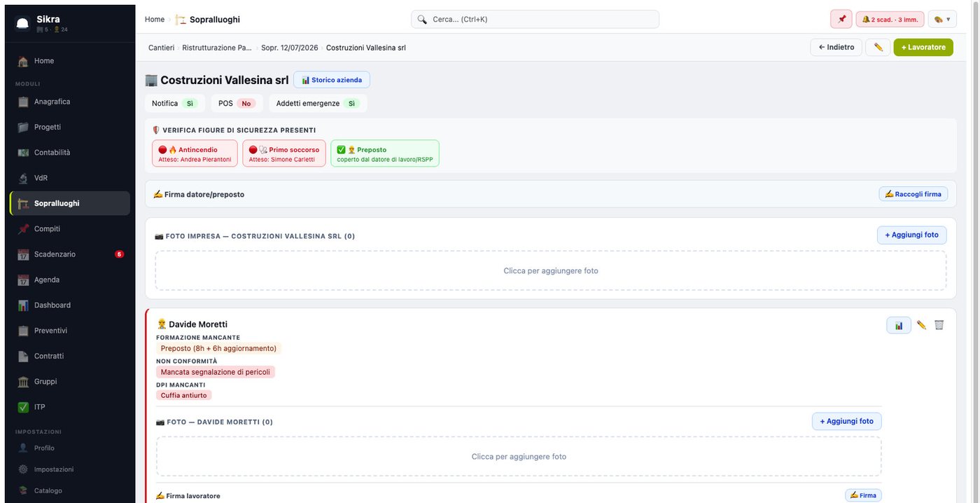Click the Catalogo books icon
This screenshot has width=980, height=503.
pyautogui.click(x=23, y=490)
